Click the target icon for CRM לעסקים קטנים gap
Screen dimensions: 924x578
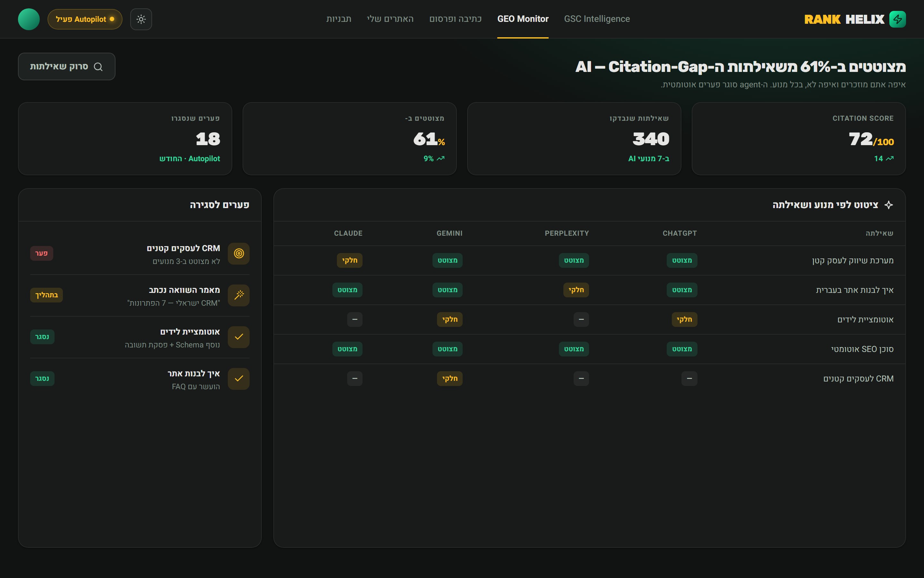tap(239, 253)
